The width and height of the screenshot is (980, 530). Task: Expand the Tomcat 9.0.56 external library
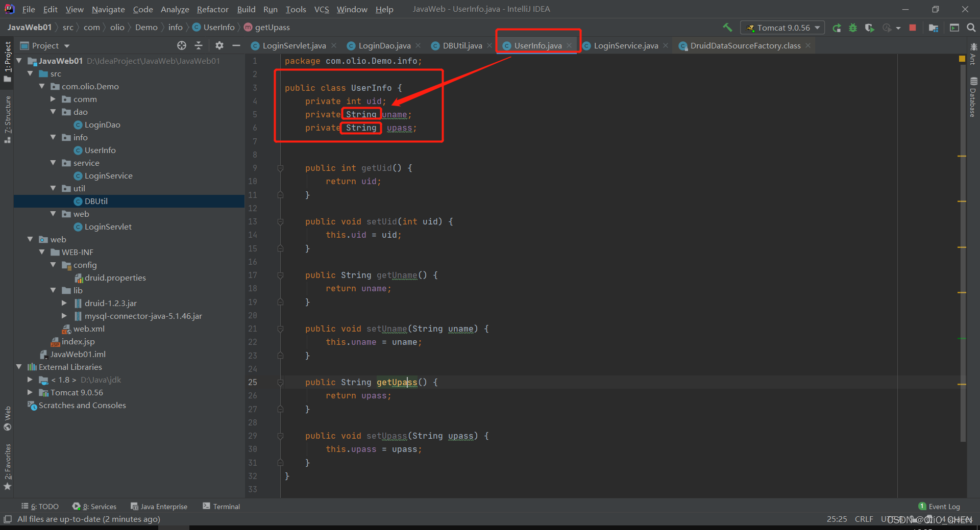[30, 392]
